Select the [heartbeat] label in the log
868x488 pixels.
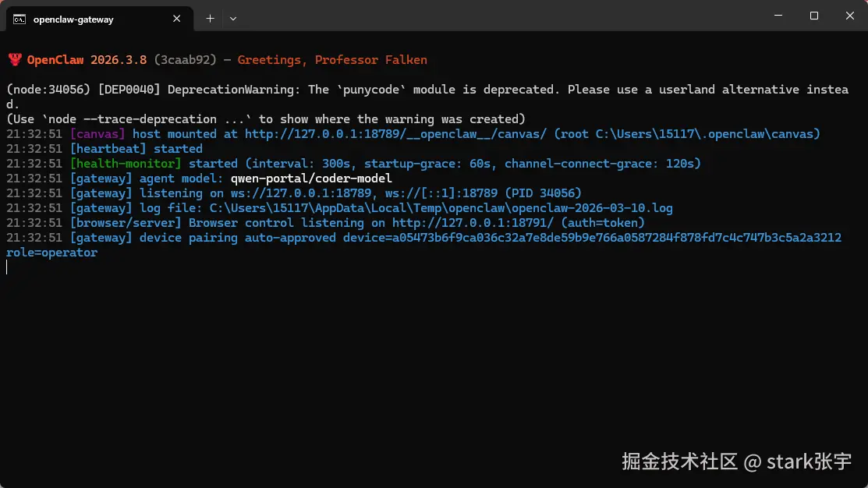[x=108, y=148]
